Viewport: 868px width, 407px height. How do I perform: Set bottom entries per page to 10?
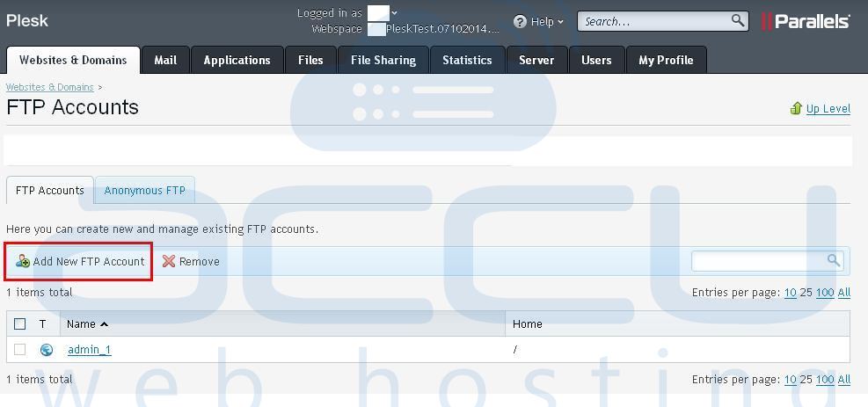point(791,380)
